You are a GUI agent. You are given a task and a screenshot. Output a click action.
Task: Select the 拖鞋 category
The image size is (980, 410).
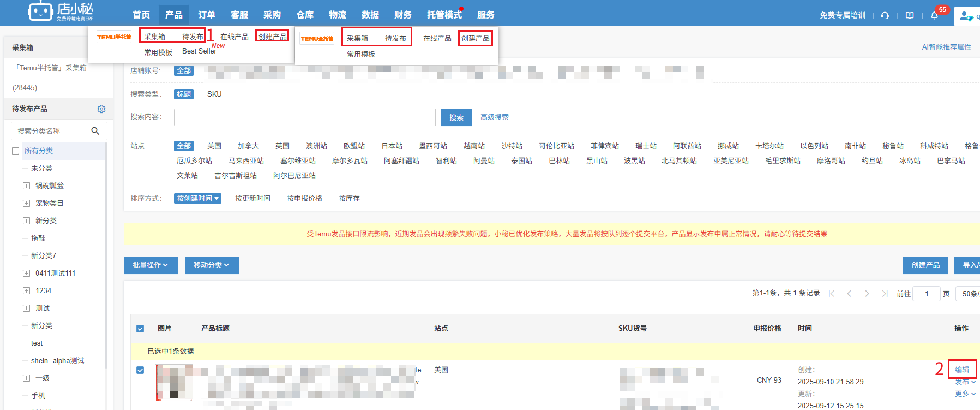tap(38, 238)
